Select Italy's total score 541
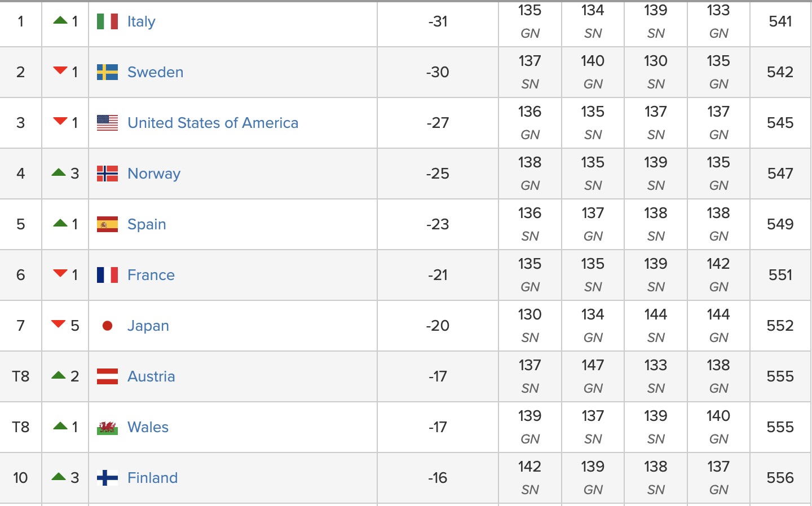Viewport: 812px width, 506px height. pyautogui.click(x=780, y=21)
